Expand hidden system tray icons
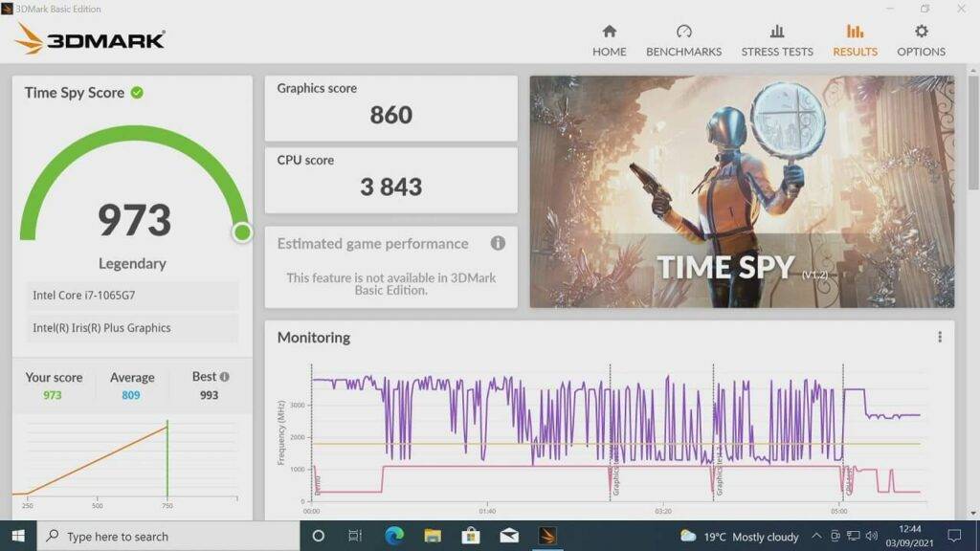This screenshot has height=551, width=980. (816, 536)
